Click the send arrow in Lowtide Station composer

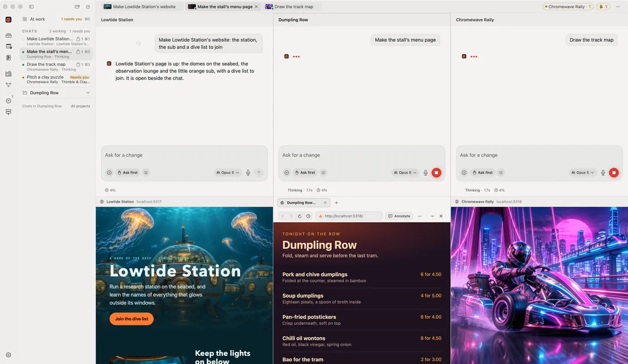[259, 173]
